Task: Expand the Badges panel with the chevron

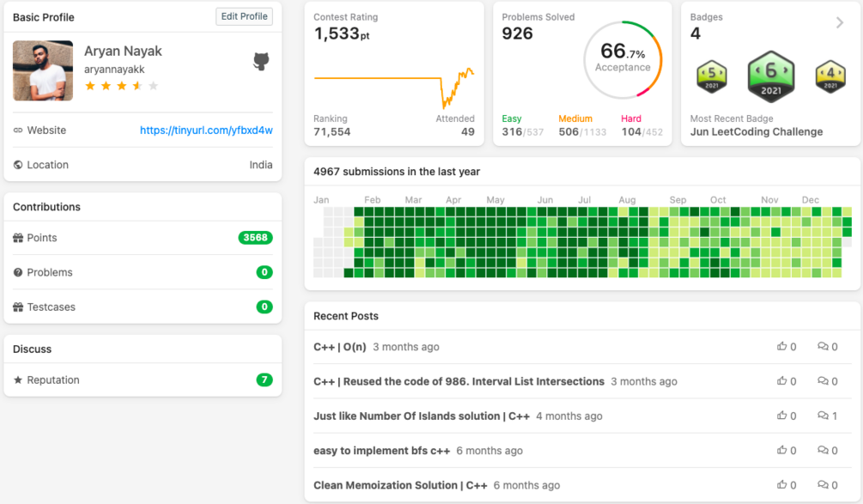Action: [840, 22]
